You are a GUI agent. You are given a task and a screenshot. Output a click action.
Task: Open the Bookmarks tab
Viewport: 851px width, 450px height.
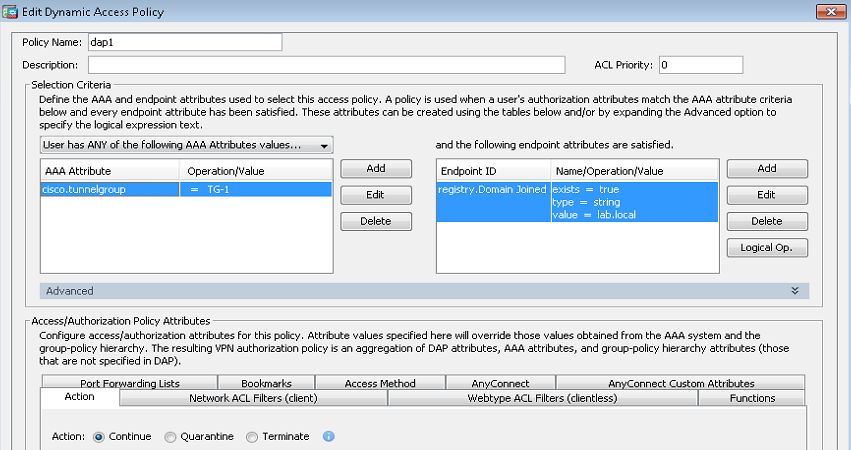pos(264,383)
